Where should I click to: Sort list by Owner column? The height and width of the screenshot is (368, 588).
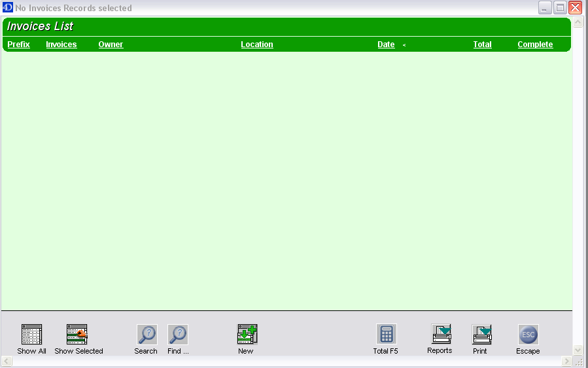point(111,45)
